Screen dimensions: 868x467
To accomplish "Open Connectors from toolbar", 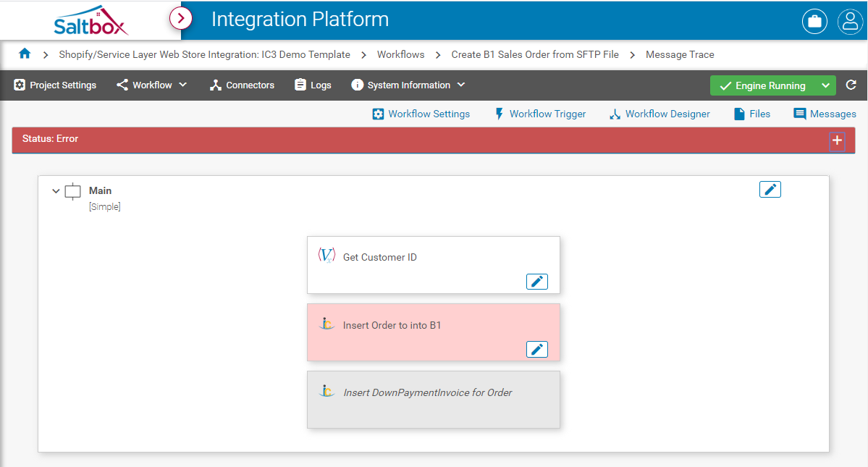I will [242, 85].
